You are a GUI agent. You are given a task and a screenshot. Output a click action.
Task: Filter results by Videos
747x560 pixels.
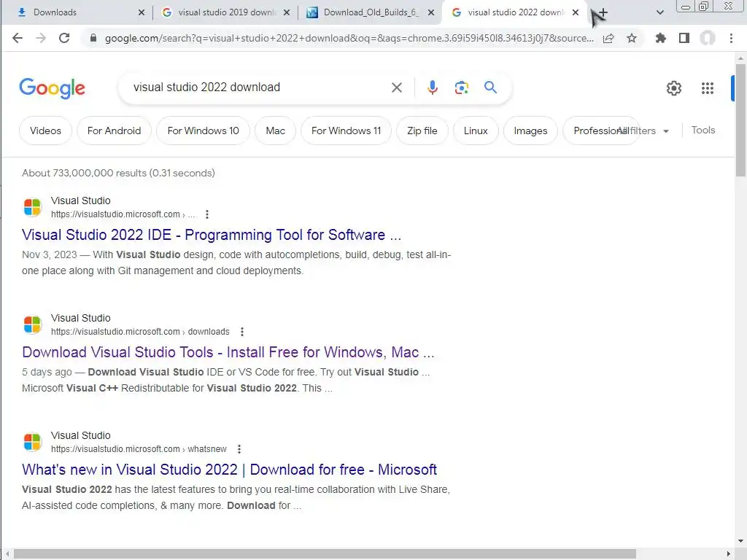[x=46, y=131]
